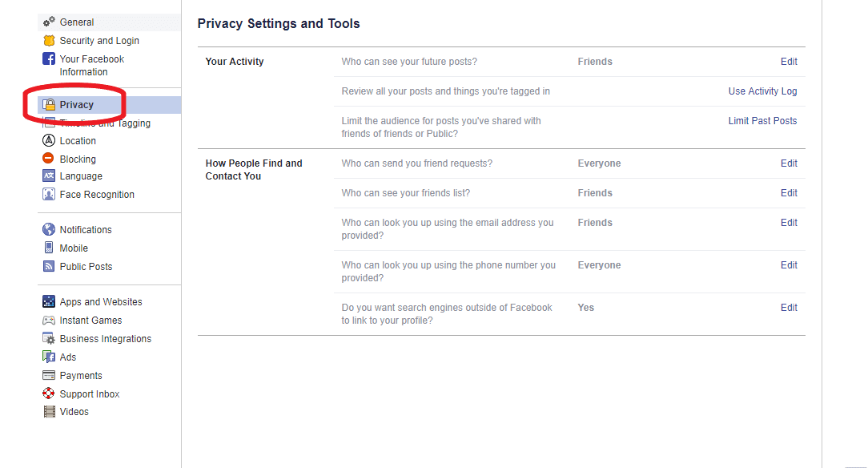Viewport: 868px width, 468px height.
Task: Click the Language icon
Action: (49, 176)
